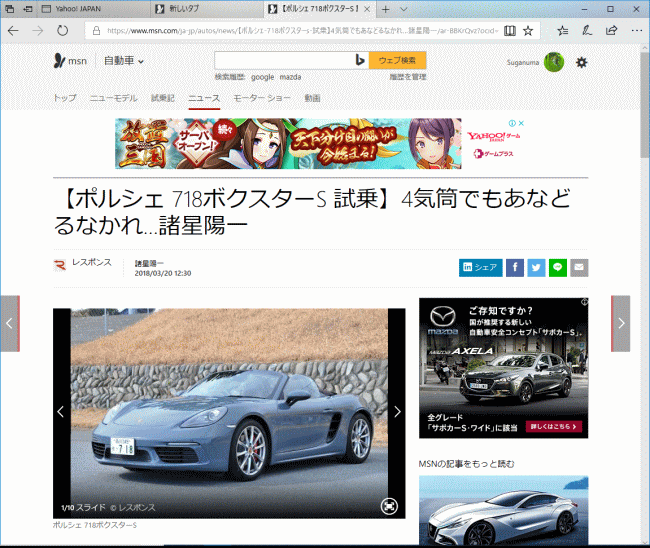Viewport: 650px width, 548px height.
Task: Open the ニュース navigation item
Action: (204, 98)
